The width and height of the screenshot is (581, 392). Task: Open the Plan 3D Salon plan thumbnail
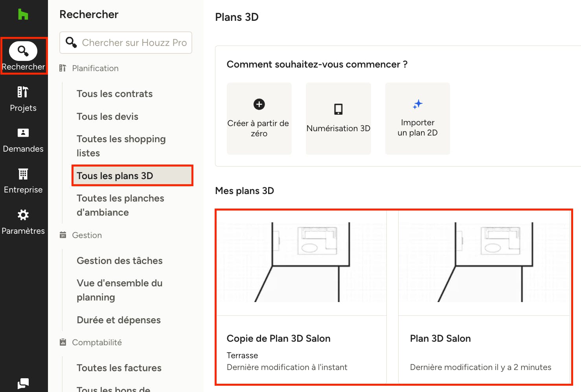coord(484,262)
